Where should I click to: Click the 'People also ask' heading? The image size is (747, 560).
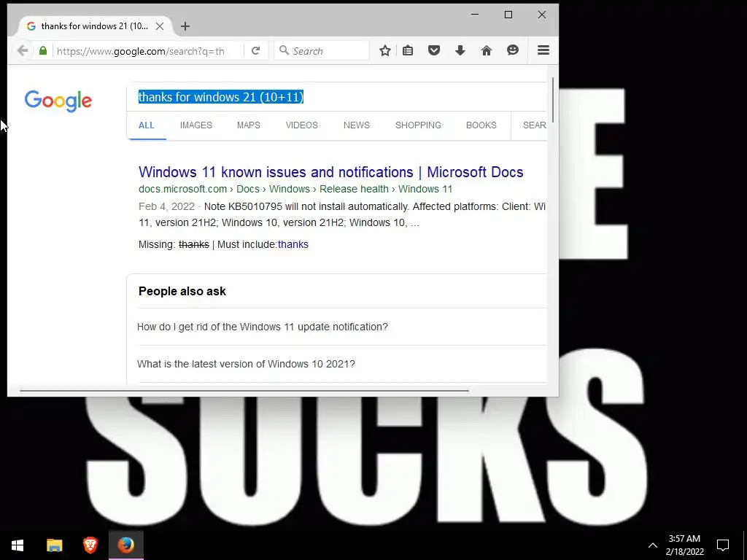pyautogui.click(x=182, y=292)
